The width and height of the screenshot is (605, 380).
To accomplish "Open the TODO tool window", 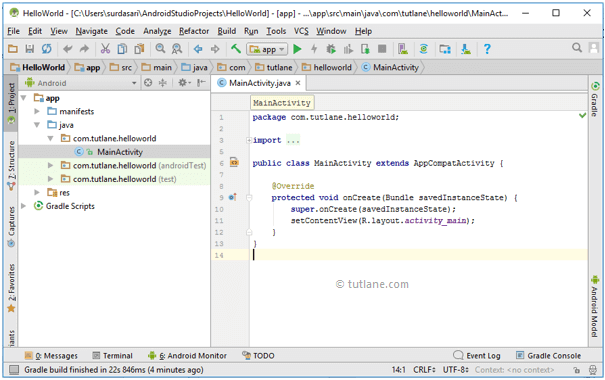I will click(258, 356).
